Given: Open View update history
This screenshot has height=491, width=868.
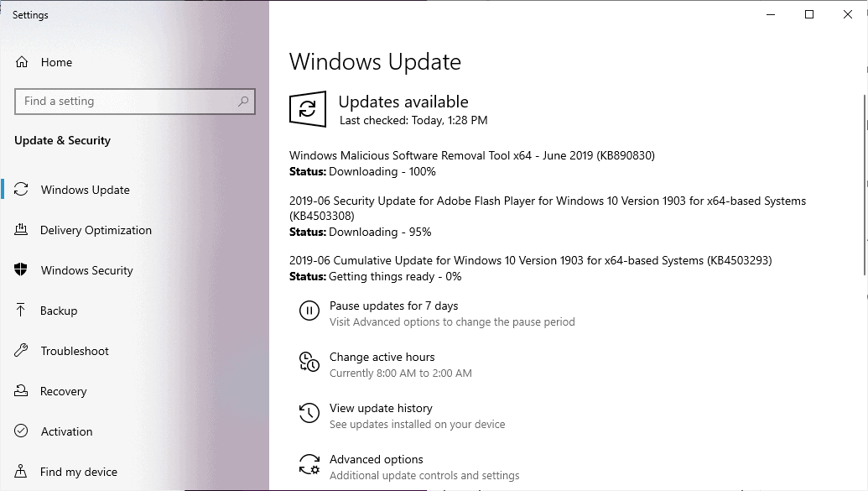Looking at the screenshot, I should point(381,409).
